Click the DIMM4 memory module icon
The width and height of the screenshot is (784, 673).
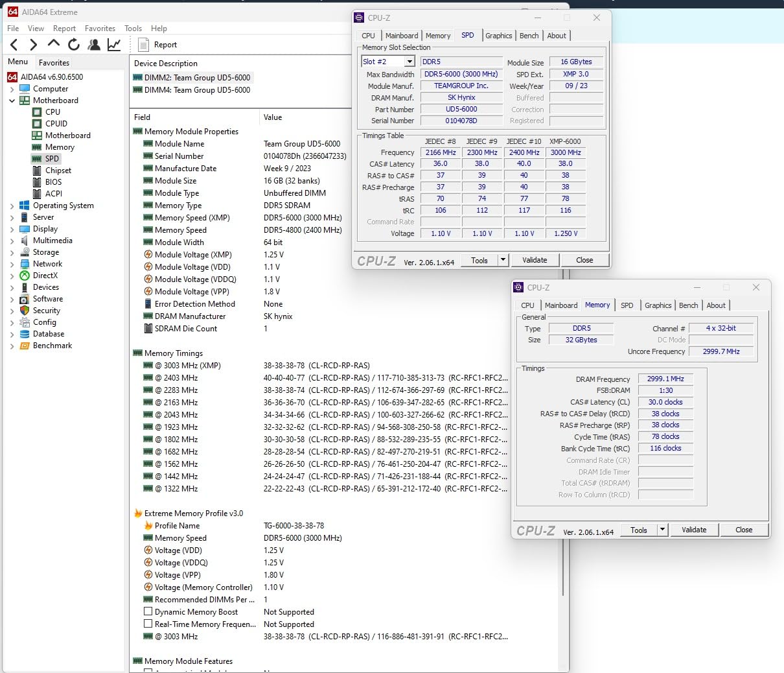(x=137, y=90)
